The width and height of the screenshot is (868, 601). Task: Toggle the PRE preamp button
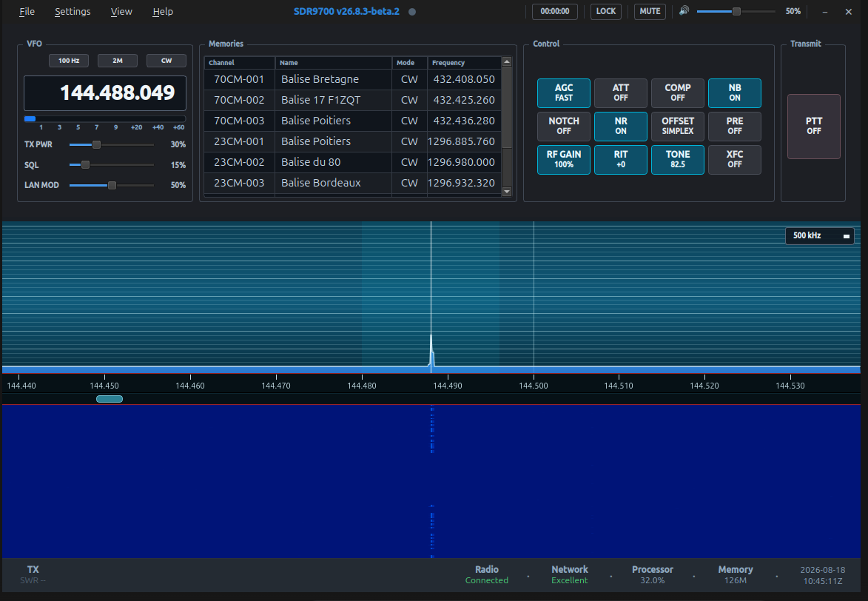pyautogui.click(x=735, y=126)
